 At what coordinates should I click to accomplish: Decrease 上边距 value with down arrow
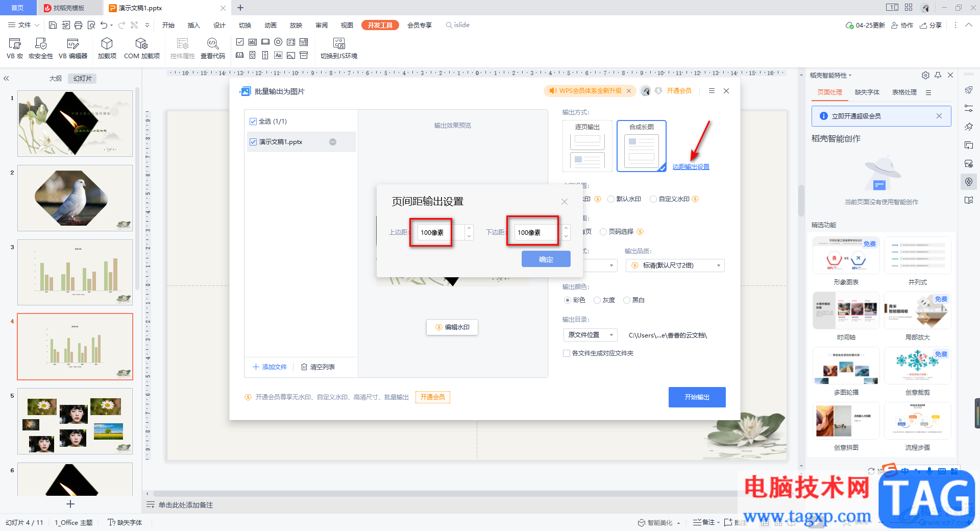tap(469, 236)
